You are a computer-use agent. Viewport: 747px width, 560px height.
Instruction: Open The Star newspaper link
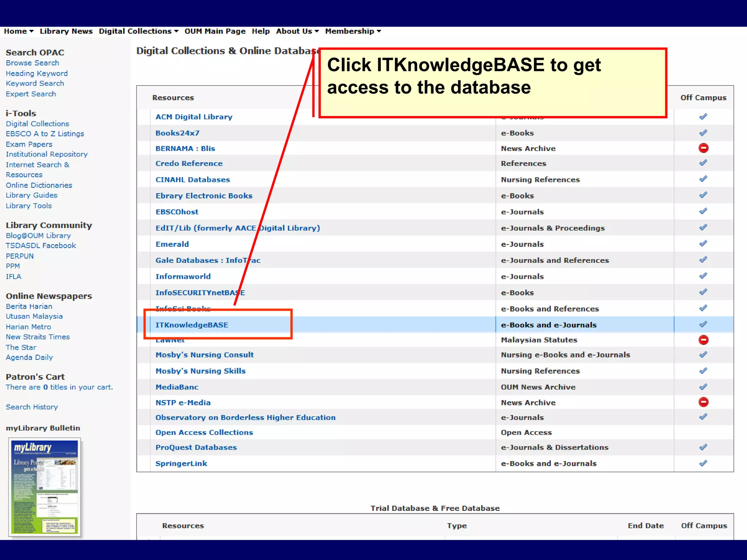click(21, 347)
